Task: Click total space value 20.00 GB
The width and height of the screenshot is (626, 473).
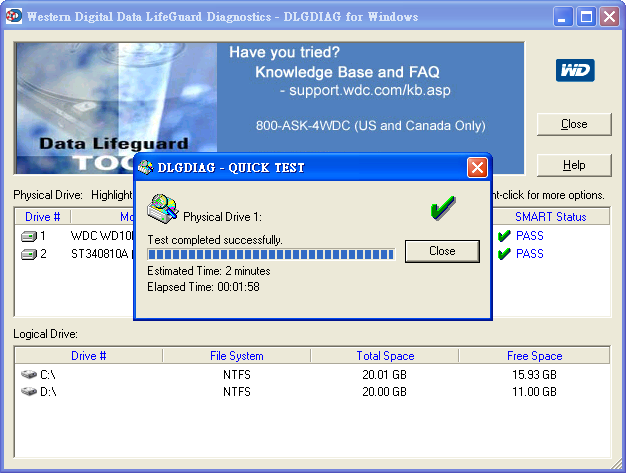Action: pos(384,392)
